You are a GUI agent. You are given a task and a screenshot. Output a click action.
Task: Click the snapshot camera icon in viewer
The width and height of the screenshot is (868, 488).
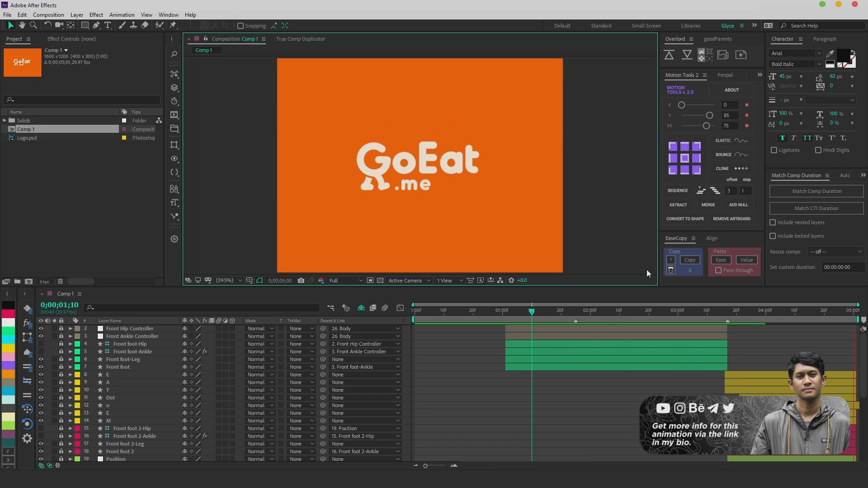point(301,281)
